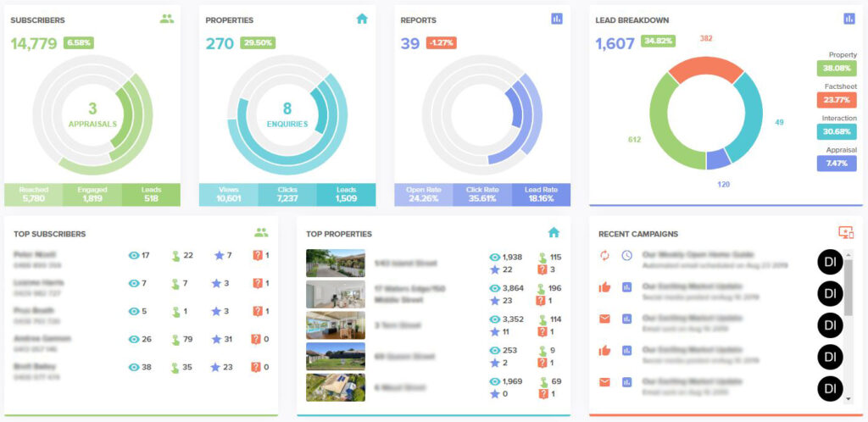
Task: Click the Recent Campaigns scrollbar thumb
Action: pos(849,287)
